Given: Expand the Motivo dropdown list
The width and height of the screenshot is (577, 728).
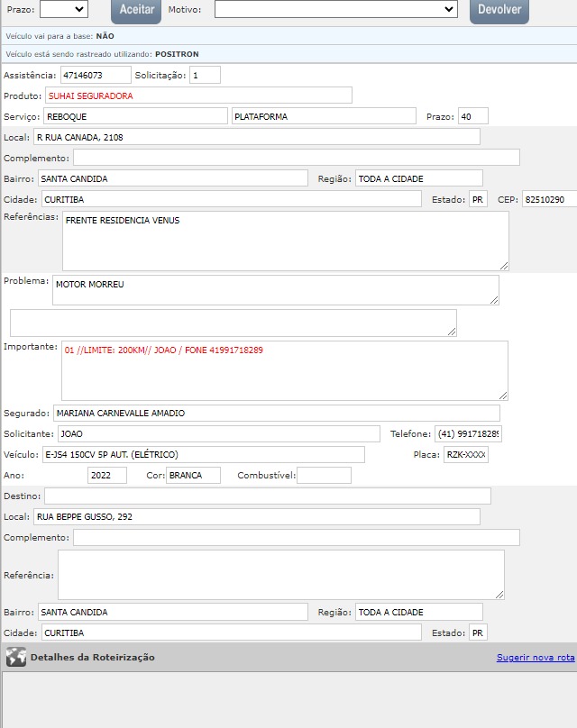Looking at the screenshot, I should pos(335,9).
